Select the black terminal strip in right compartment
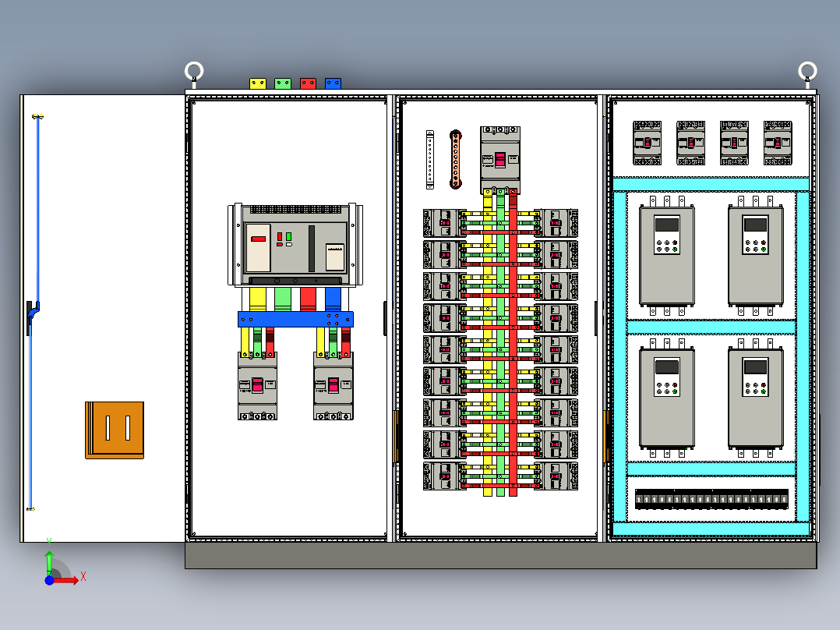The width and height of the screenshot is (840, 630). click(711, 499)
